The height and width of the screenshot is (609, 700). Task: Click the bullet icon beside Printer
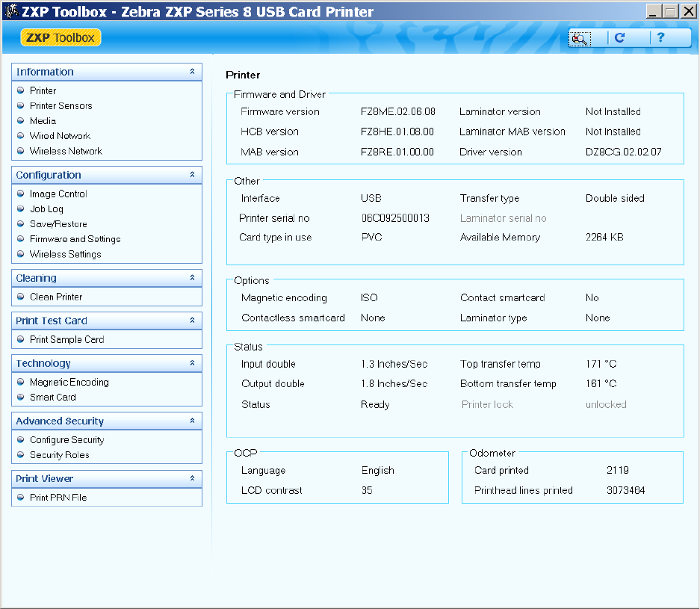[20, 90]
